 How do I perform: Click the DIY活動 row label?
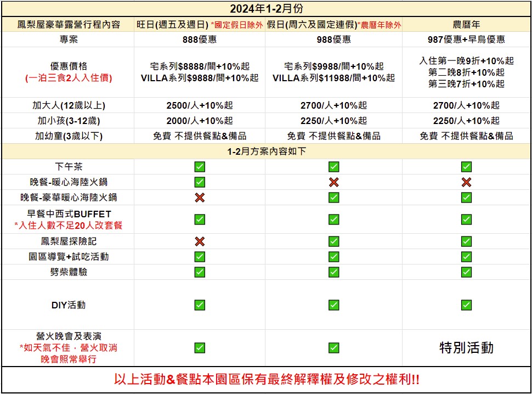click(x=69, y=305)
